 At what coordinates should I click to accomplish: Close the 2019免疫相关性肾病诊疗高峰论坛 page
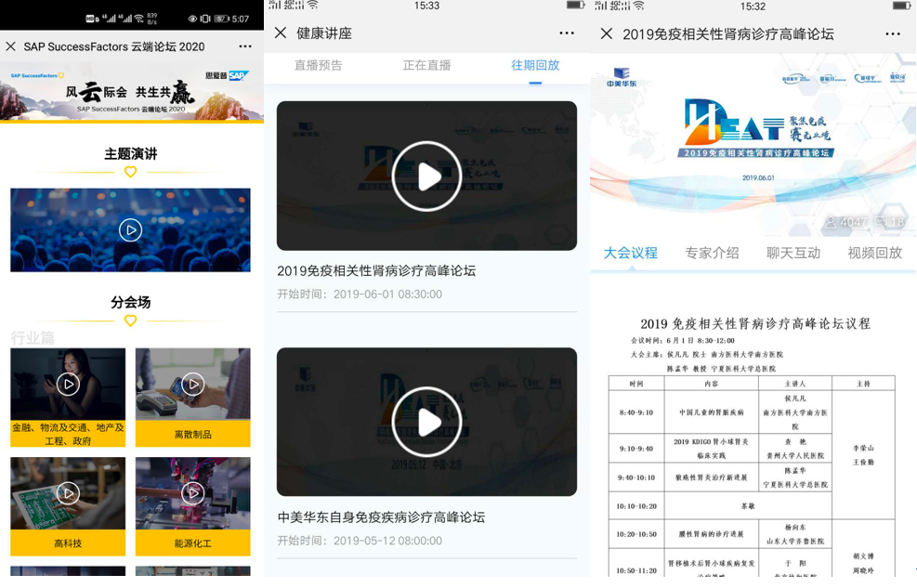coord(607,33)
